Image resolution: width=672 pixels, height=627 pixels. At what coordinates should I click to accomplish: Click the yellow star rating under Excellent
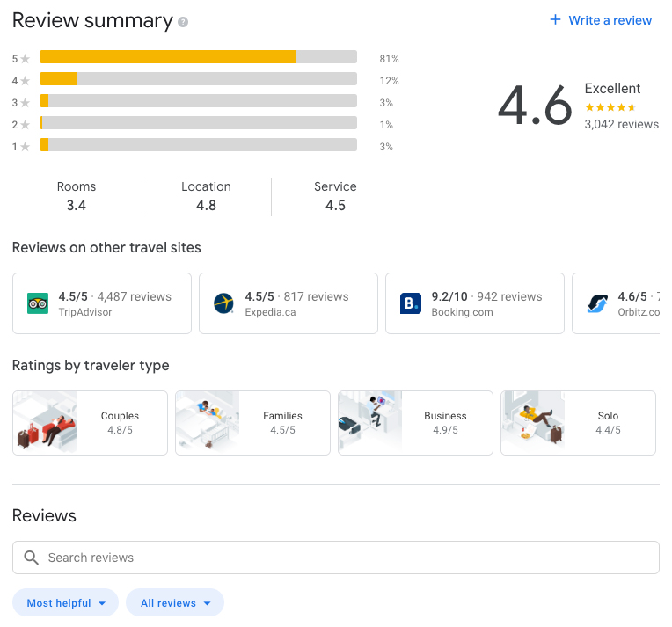[610, 107]
